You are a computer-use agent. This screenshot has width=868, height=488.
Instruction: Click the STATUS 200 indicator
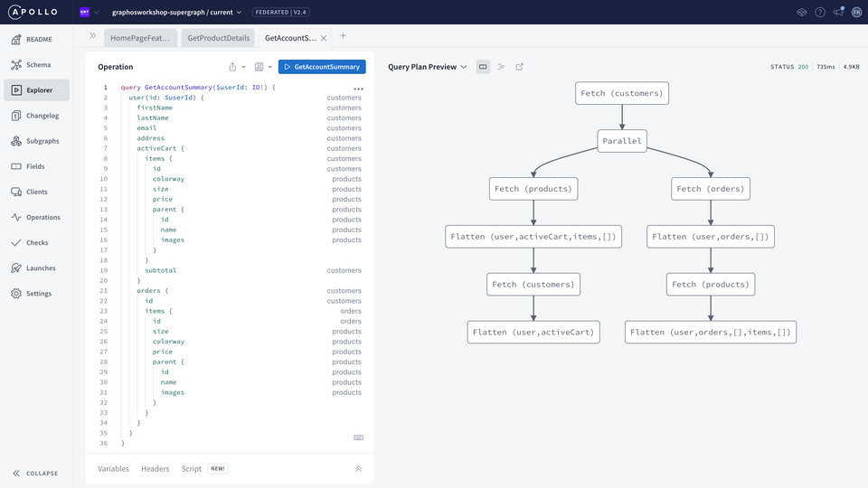point(788,67)
